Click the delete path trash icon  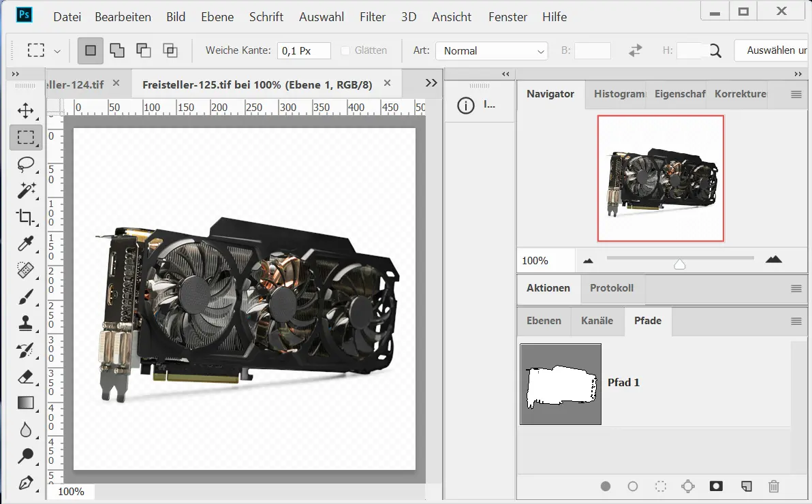click(773, 486)
